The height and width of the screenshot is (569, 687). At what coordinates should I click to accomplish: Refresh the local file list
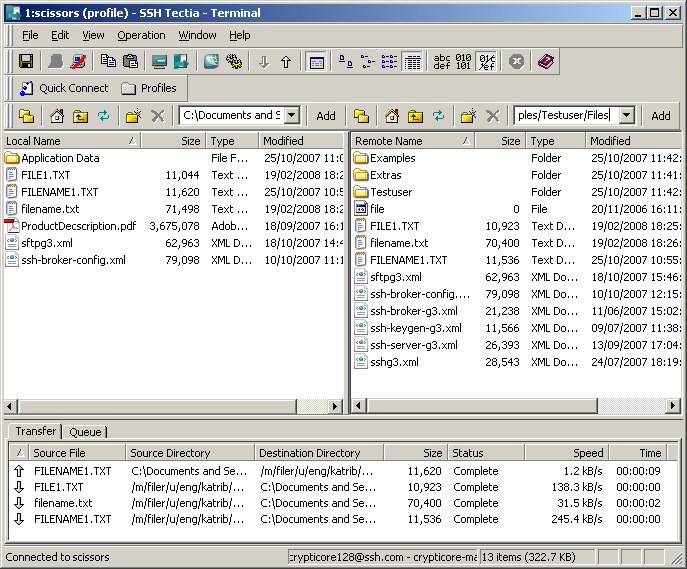(104, 116)
